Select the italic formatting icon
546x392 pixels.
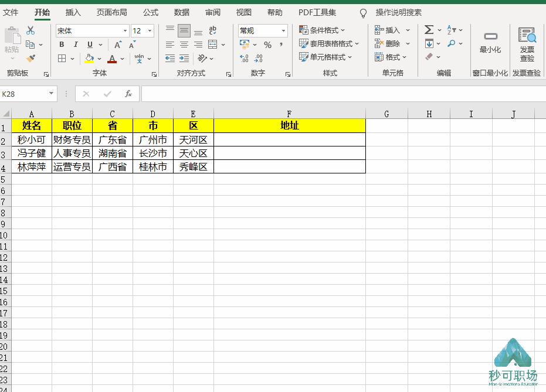pyautogui.click(x=76, y=45)
